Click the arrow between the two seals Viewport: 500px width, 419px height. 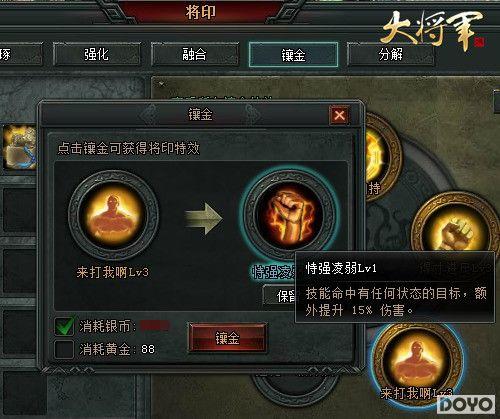coord(204,218)
